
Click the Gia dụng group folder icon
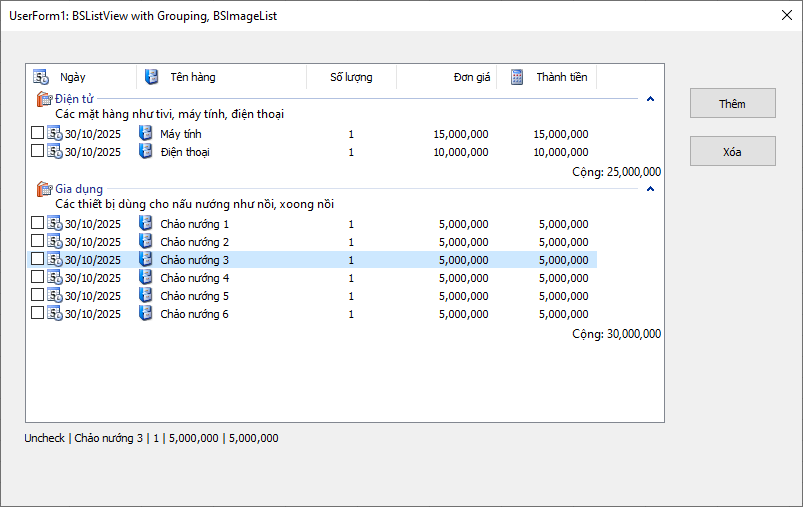[43, 189]
